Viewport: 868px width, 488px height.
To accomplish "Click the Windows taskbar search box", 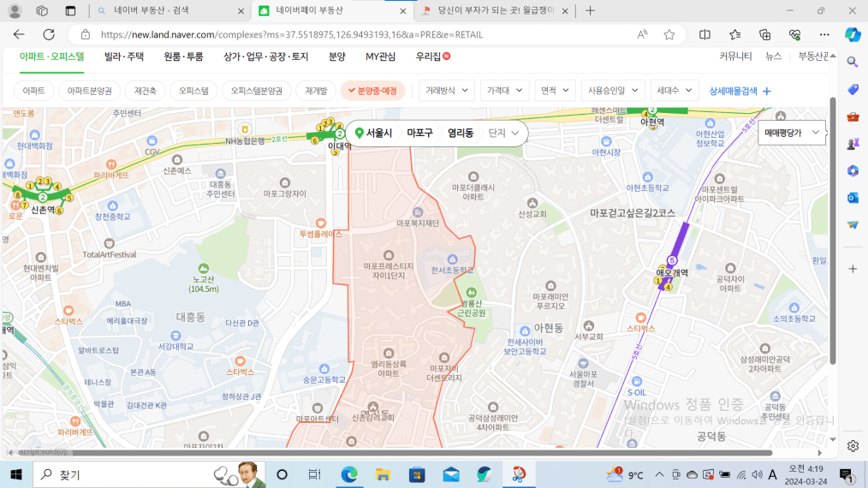I will coord(150,474).
